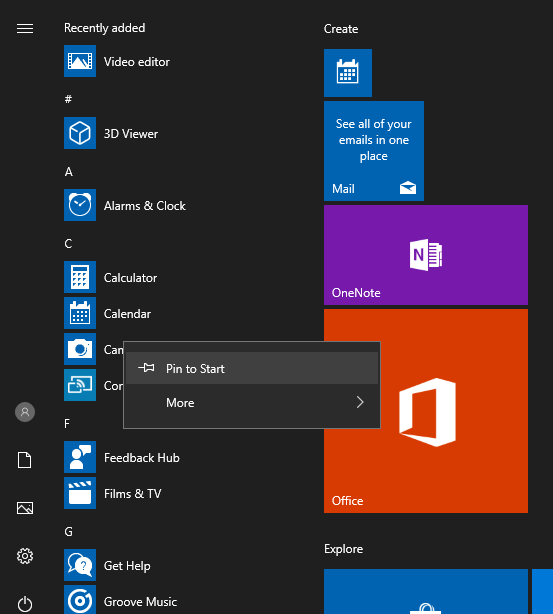The width and height of the screenshot is (553, 614).
Task: Click the 3D Viewer label
Action: click(131, 134)
